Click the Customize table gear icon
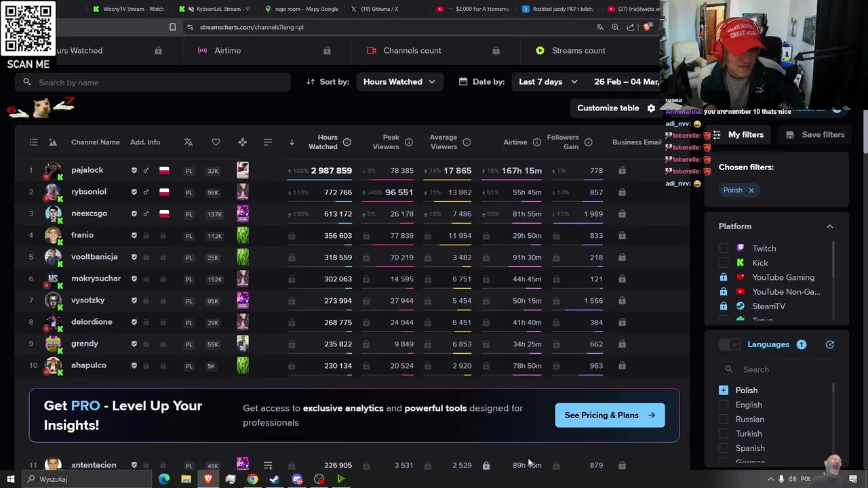 click(651, 108)
